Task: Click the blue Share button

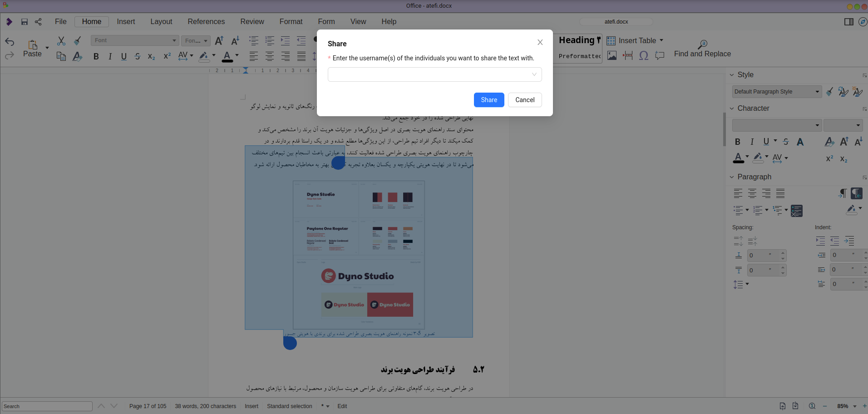Action: pyautogui.click(x=489, y=100)
